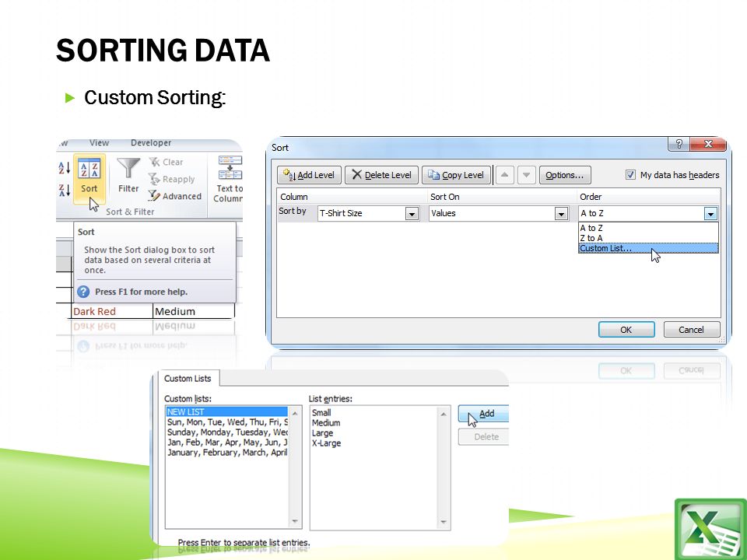Click Sort A to Z ascending icon
Image resolution: width=747 pixels, height=560 pixels.
(65, 168)
